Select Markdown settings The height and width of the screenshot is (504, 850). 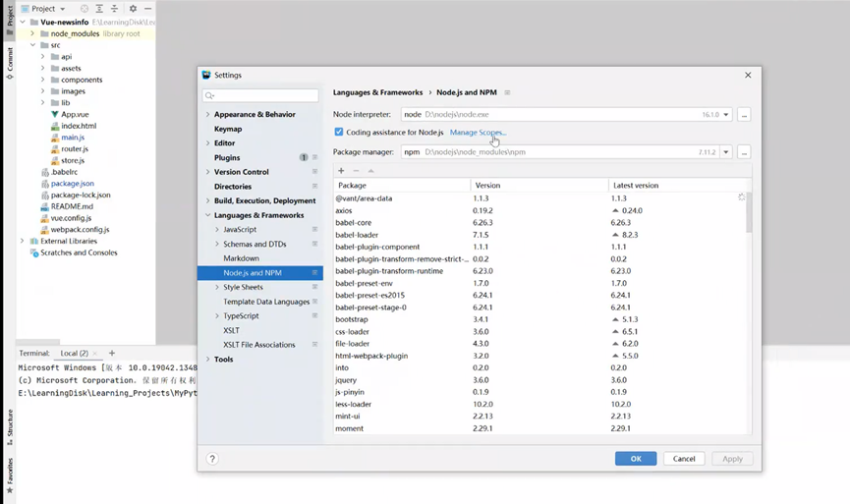[x=241, y=258]
